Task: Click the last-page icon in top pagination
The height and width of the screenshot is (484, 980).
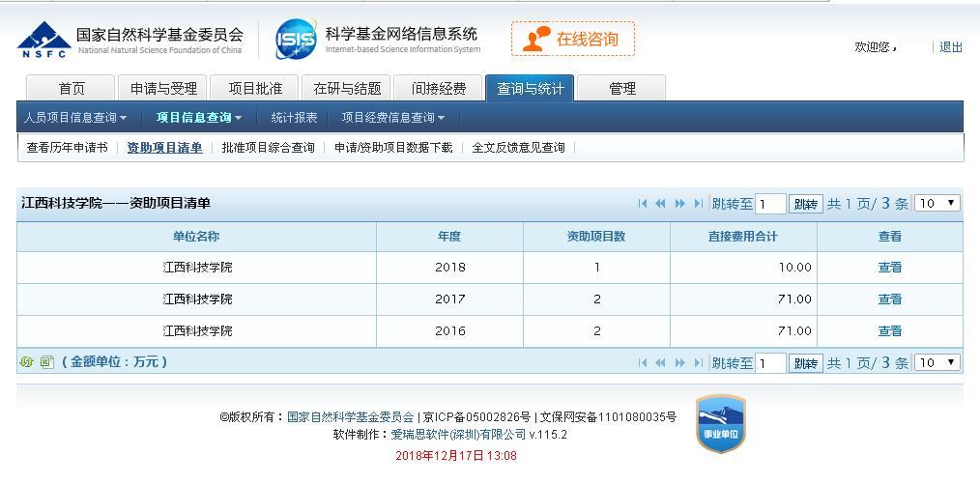Action: point(698,204)
